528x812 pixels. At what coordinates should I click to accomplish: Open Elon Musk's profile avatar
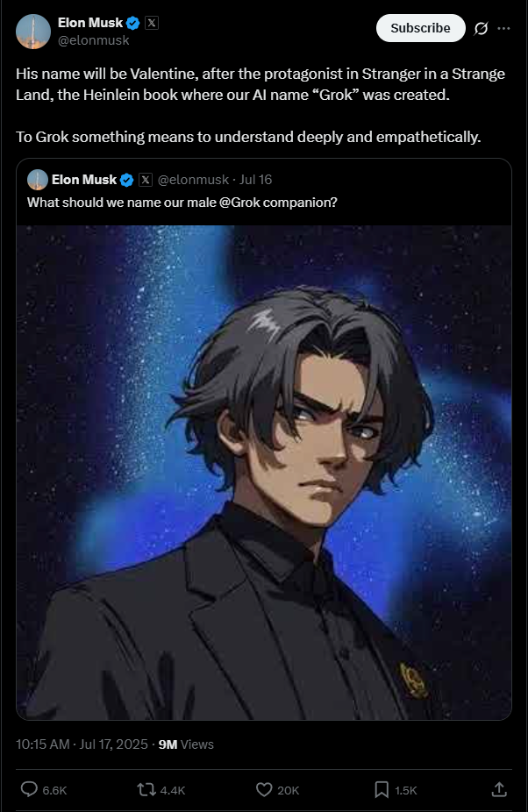tap(33, 32)
